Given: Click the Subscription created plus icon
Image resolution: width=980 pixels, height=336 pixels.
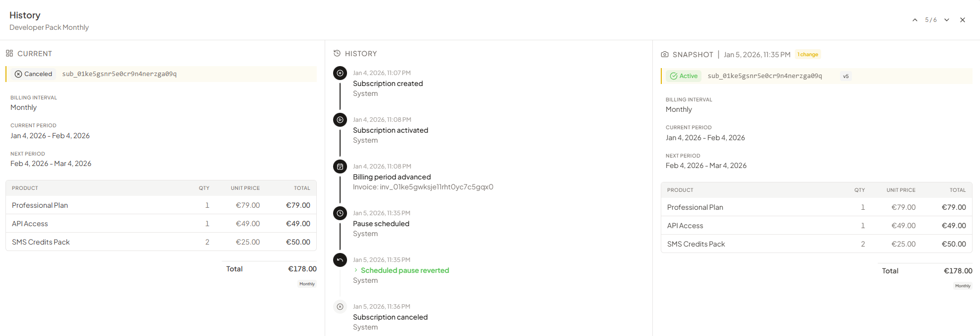Looking at the screenshot, I should [340, 73].
